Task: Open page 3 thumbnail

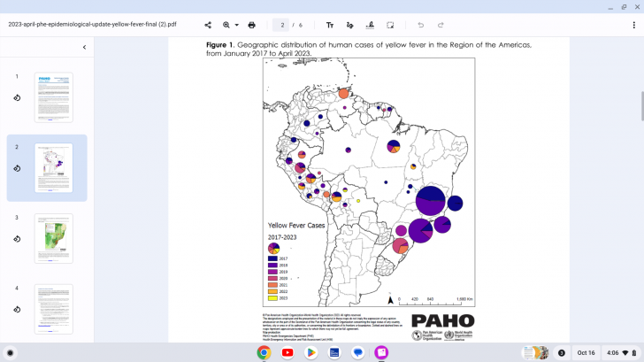Action: coord(53,238)
